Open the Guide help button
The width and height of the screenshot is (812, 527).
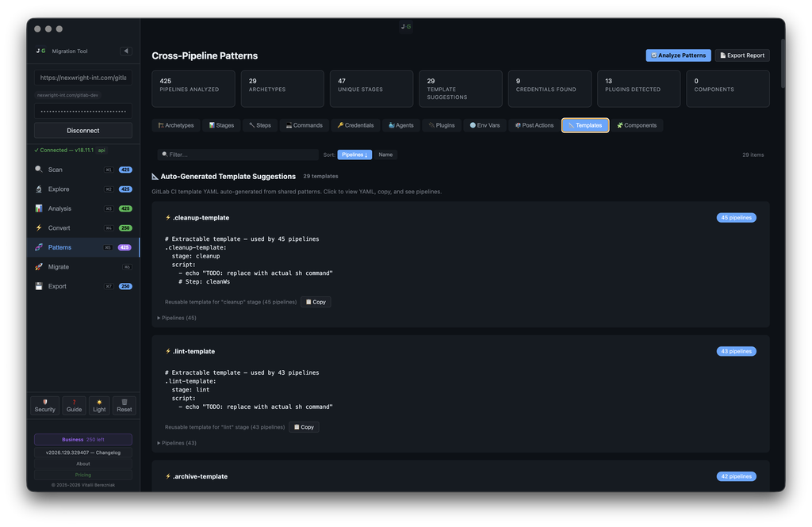[x=74, y=406]
